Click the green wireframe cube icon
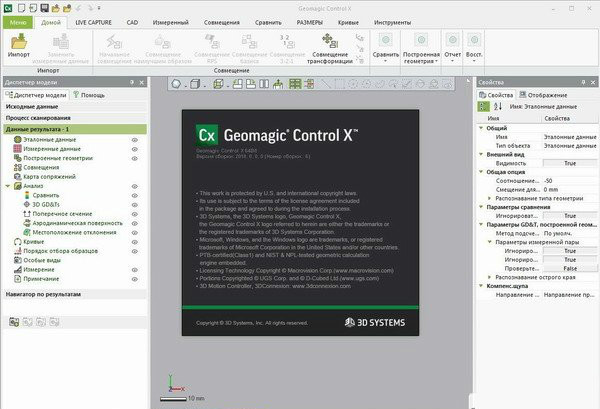600x409 pixels. [218, 84]
